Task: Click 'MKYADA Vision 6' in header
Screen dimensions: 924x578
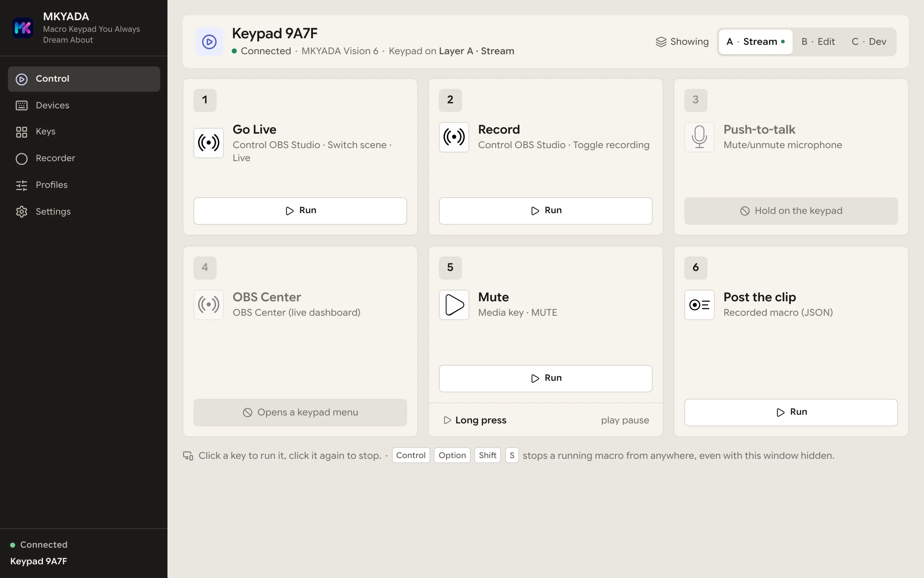Action: pos(340,51)
